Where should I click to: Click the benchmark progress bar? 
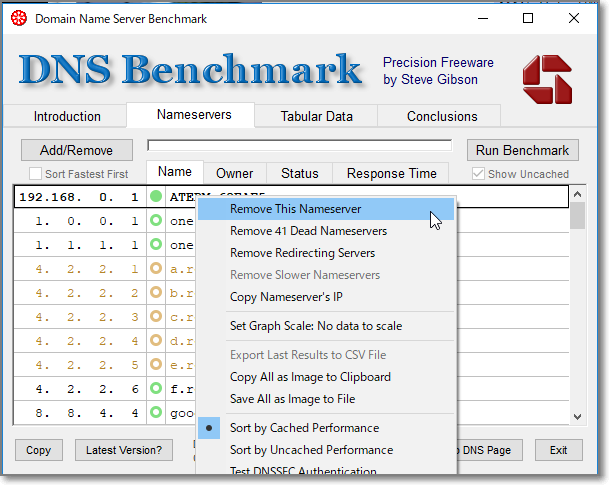point(299,146)
